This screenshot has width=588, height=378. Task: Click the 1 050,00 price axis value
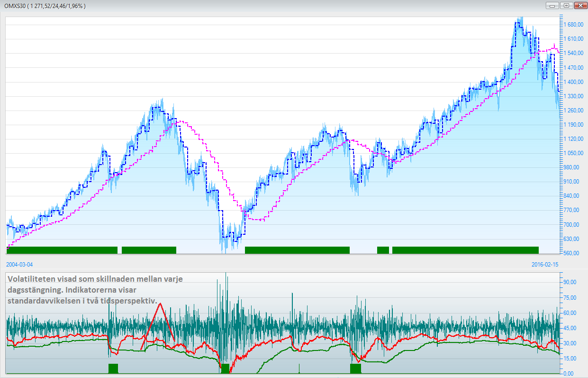click(572, 153)
